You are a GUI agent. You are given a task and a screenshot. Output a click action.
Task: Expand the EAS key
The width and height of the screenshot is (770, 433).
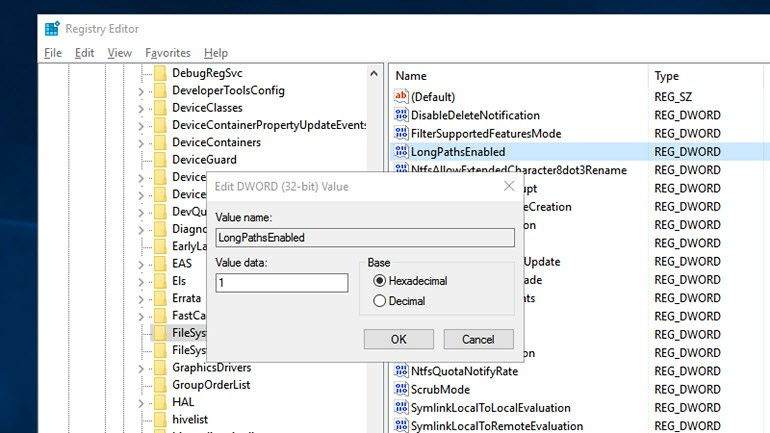click(141, 265)
